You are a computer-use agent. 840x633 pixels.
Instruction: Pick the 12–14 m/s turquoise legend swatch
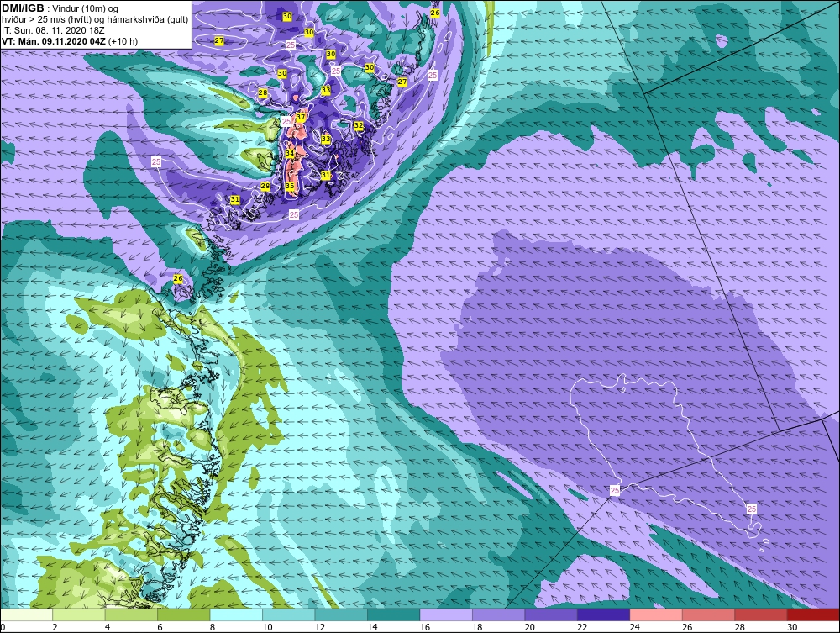pyautogui.click(x=341, y=615)
